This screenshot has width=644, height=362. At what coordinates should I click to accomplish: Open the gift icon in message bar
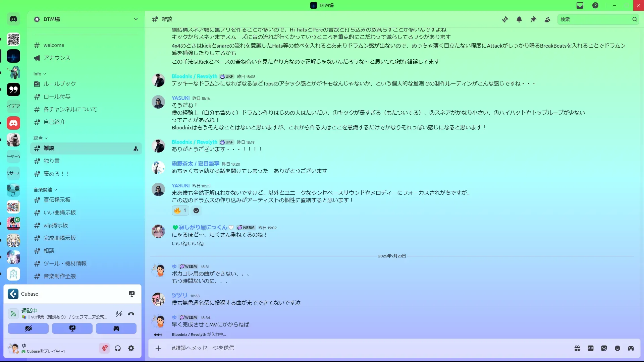(x=577, y=348)
